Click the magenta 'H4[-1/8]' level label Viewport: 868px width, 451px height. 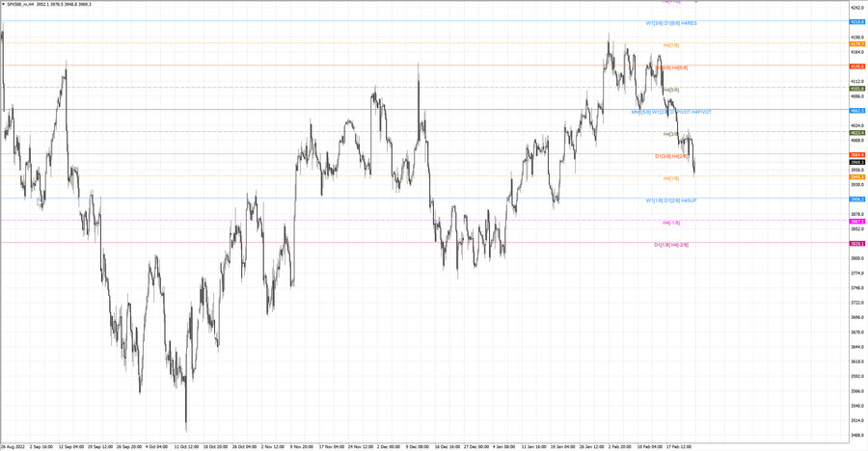click(x=671, y=223)
